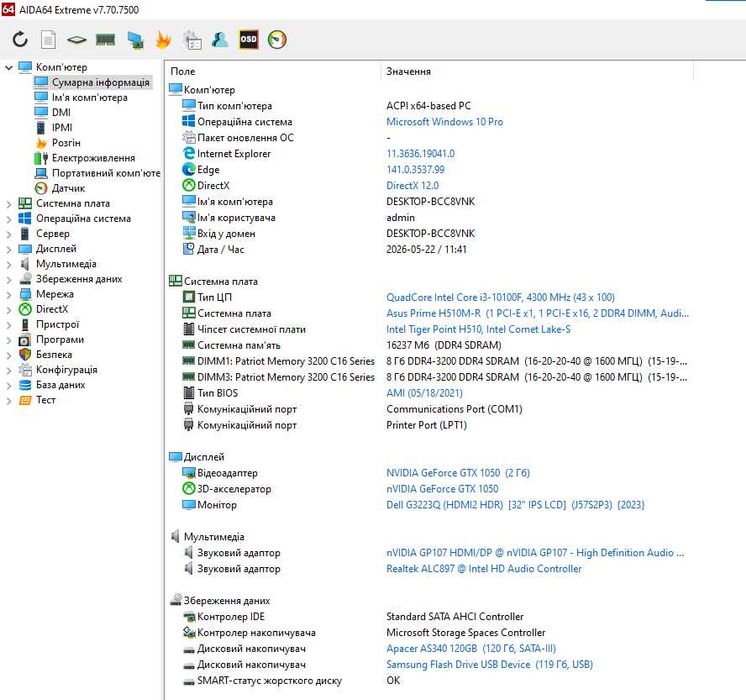Image resolution: width=746 pixels, height=700 pixels.
Task: Launch the stability test flame icon
Action: pos(163,40)
